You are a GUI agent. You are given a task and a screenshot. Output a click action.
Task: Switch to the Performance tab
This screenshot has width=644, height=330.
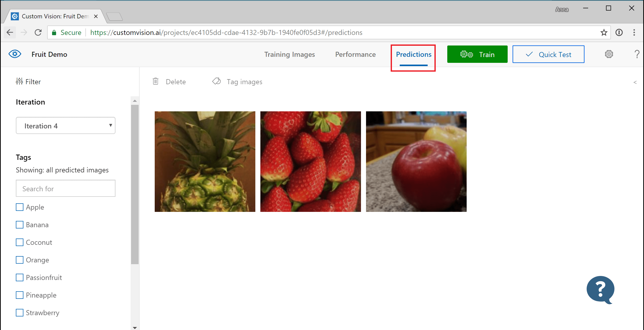[x=355, y=54]
